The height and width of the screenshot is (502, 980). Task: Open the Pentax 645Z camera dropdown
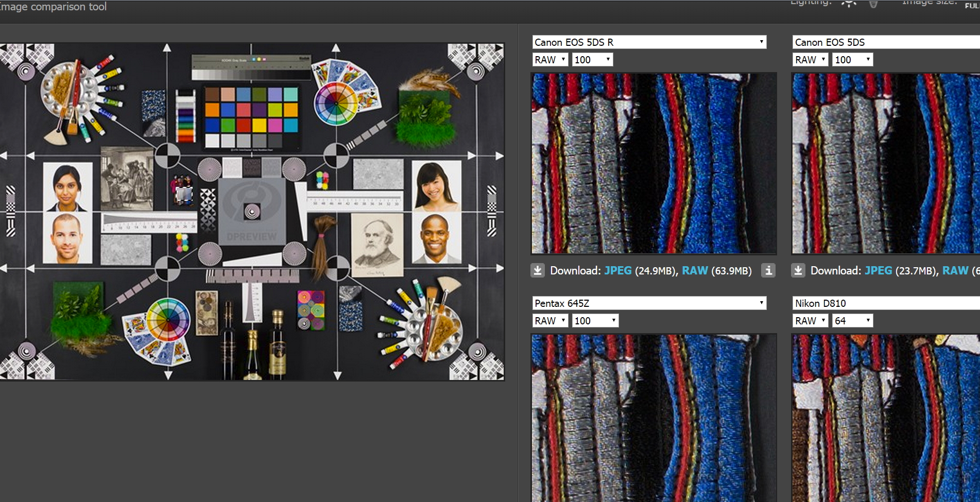pyautogui.click(x=649, y=303)
